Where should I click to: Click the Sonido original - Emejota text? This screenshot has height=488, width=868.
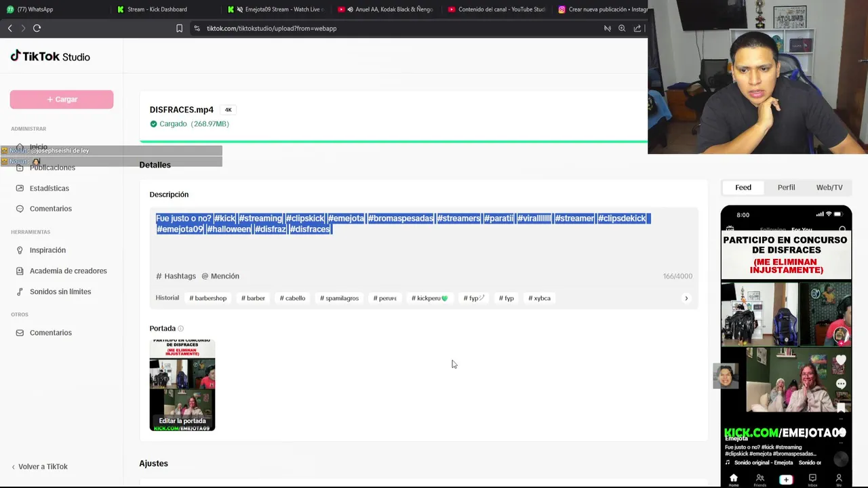coord(764,463)
